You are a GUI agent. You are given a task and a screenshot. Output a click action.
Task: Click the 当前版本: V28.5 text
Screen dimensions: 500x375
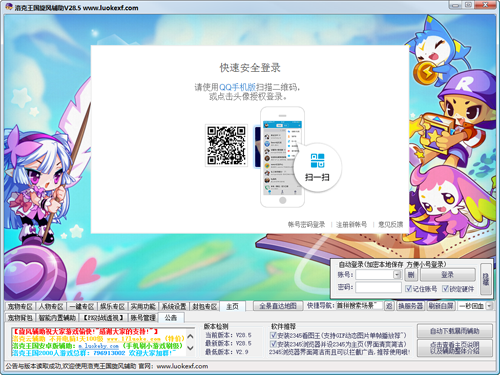[x=228, y=335]
